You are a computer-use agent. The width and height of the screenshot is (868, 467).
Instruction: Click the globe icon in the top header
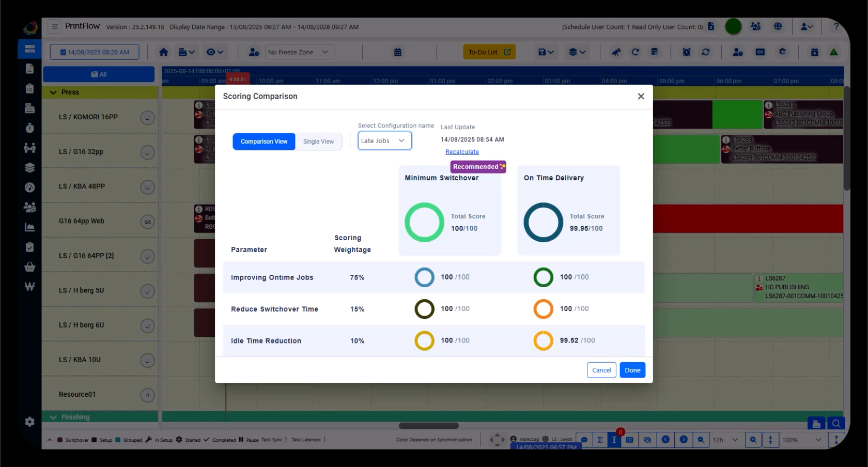point(778,26)
